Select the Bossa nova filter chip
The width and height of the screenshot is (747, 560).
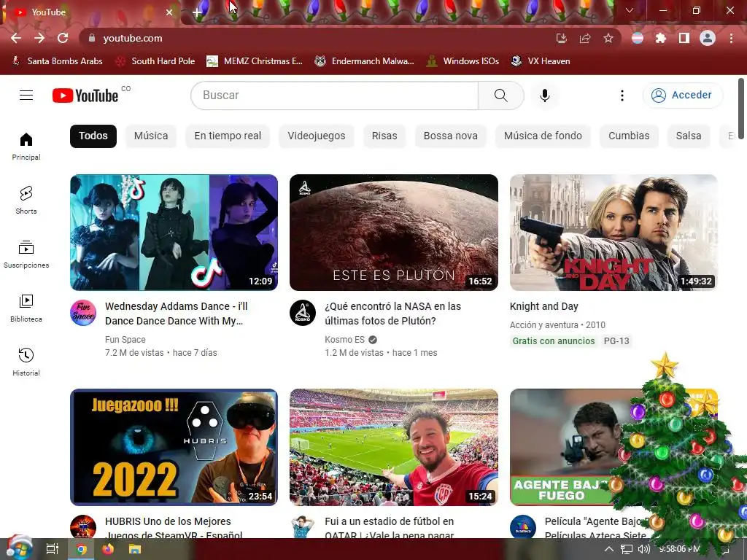coord(451,136)
